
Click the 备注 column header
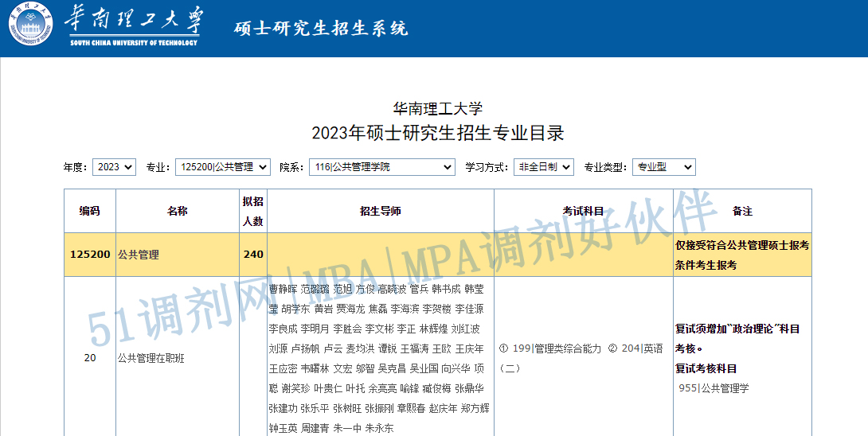742,211
